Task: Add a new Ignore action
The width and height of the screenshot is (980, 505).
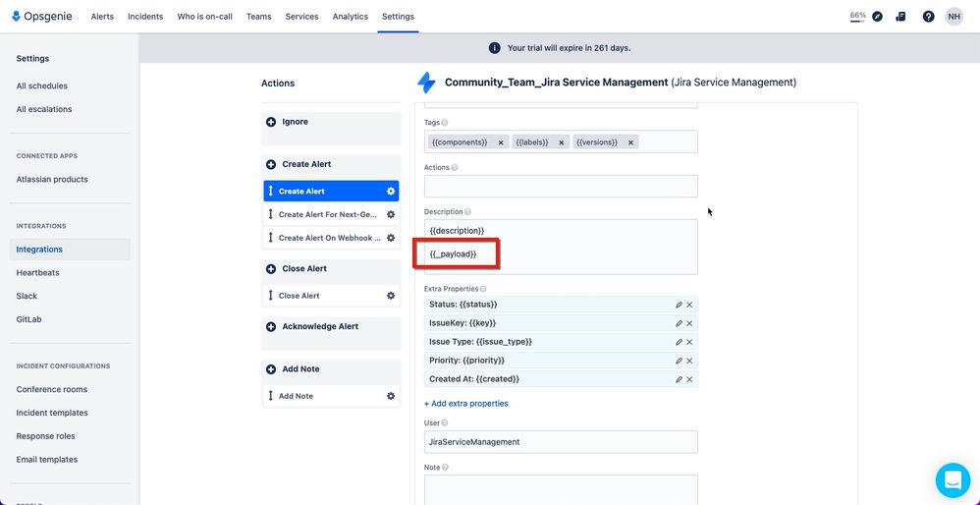Action: (x=271, y=122)
